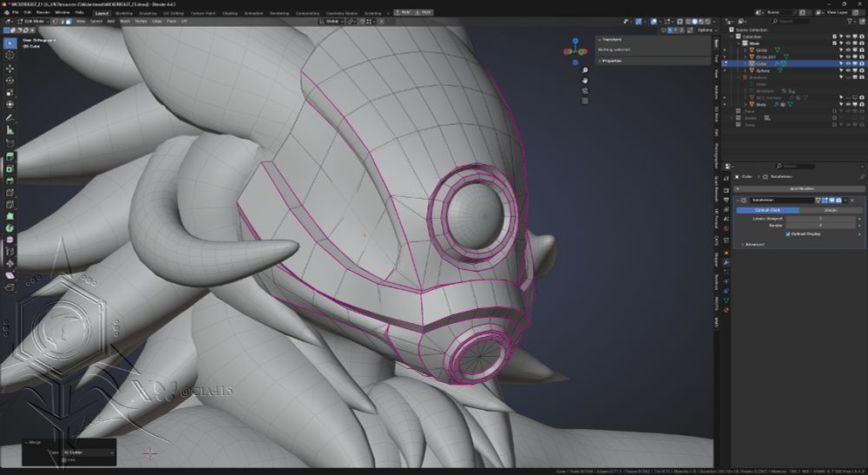Collapse the Transform panel in sidebar
This screenshot has height=475, width=868.
click(x=612, y=39)
